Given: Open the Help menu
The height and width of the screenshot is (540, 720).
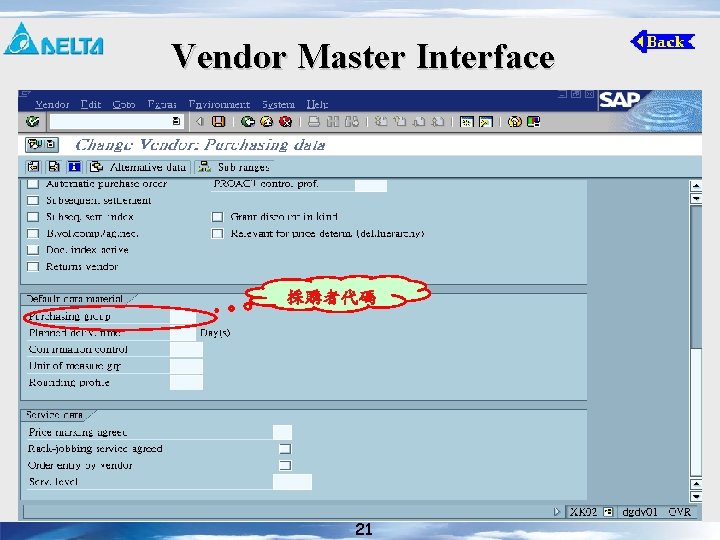Looking at the screenshot, I should coord(317,104).
